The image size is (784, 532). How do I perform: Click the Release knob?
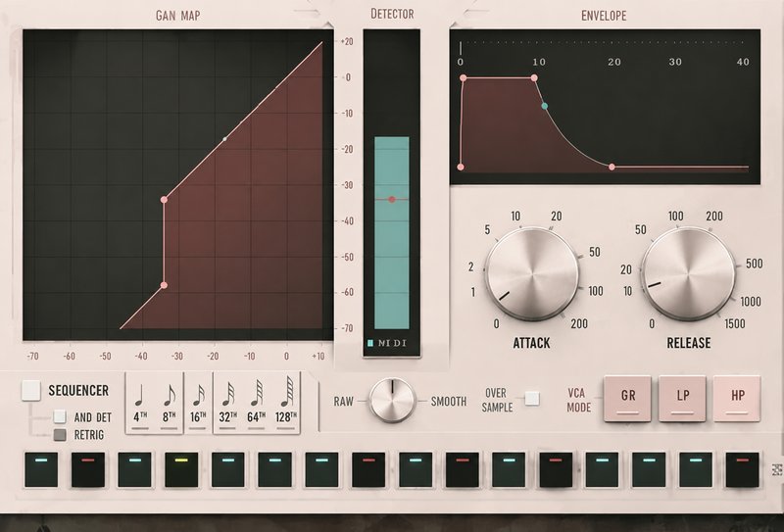pos(689,274)
